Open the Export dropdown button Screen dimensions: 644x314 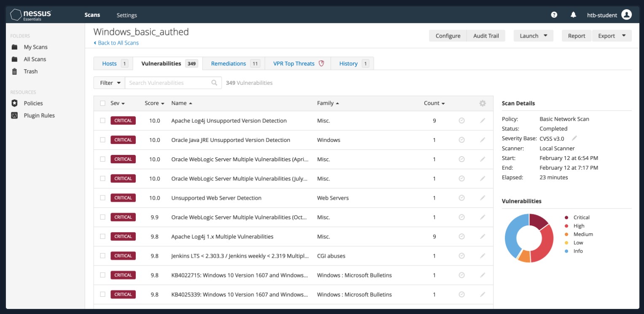[612, 36]
